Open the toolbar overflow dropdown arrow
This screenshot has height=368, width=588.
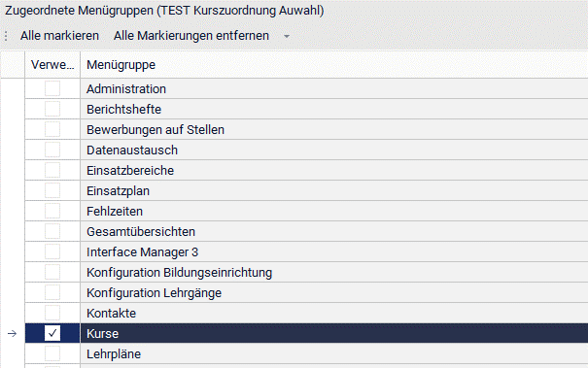(x=287, y=36)
